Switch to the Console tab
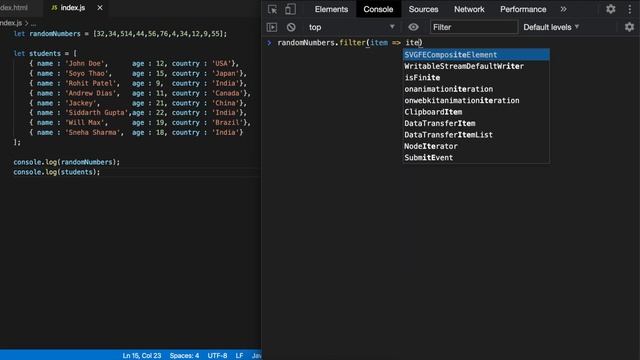This screenshot has height=360, width=640. tap(378, 9)
